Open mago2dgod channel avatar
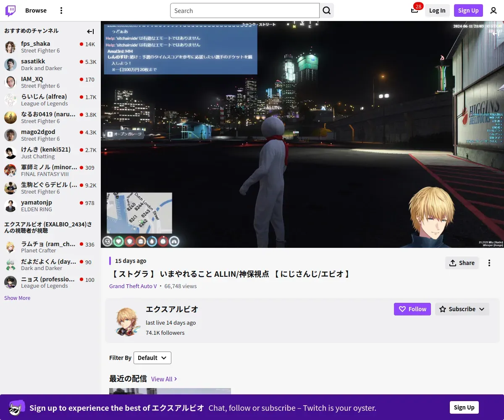This screenshot has height=420, width=504. (x=10, y=135)
